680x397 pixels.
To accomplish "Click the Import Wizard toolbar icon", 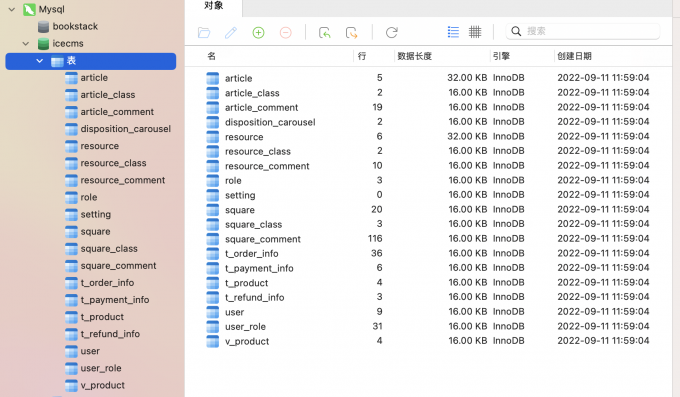I will 324,33.
